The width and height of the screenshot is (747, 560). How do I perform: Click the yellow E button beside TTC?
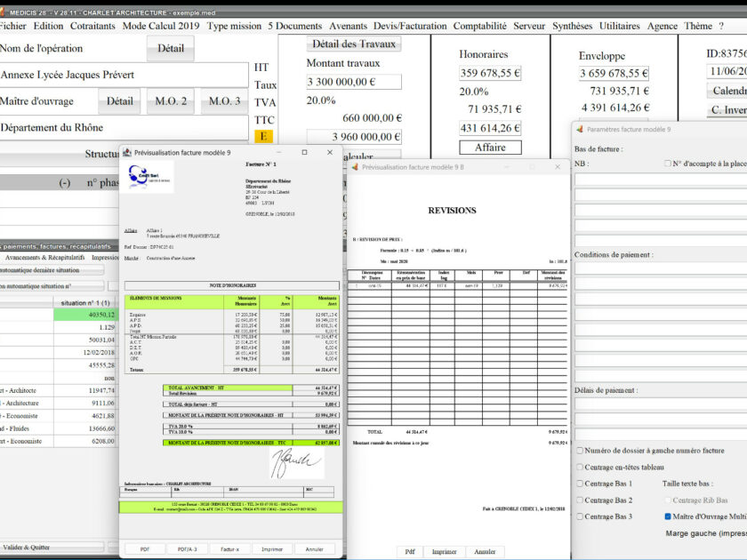point(263,137)
